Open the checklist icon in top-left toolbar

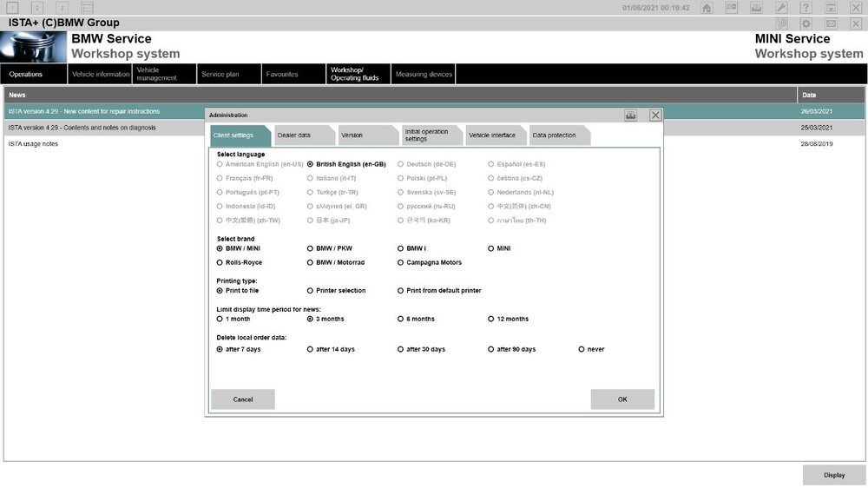coord(86,8)
